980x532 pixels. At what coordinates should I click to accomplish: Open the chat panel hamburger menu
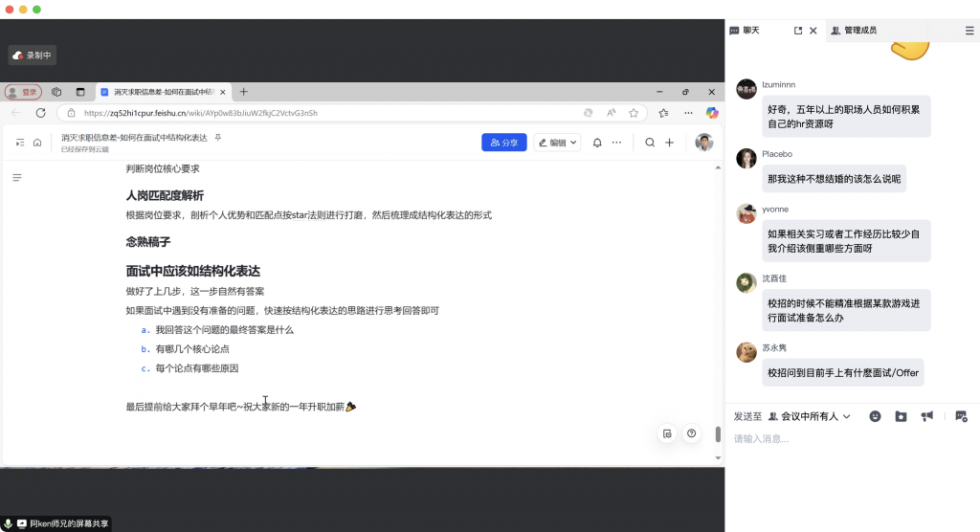(x=969, y=31)
